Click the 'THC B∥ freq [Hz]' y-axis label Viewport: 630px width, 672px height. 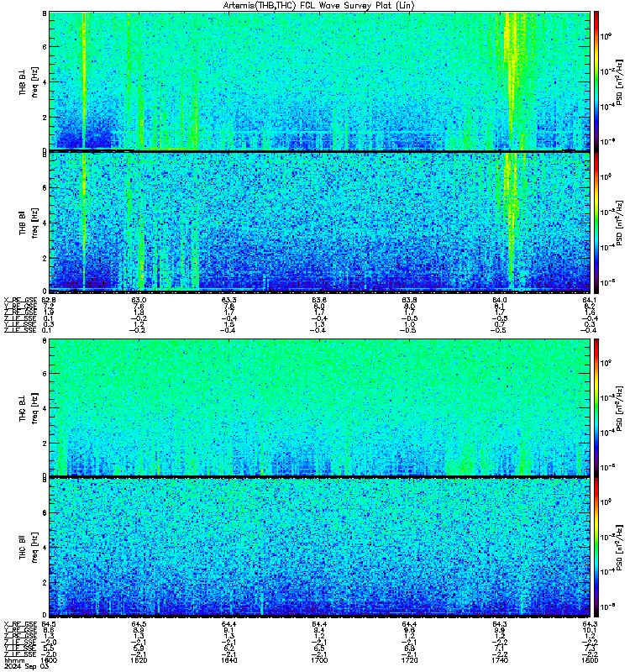pos(29,548)
